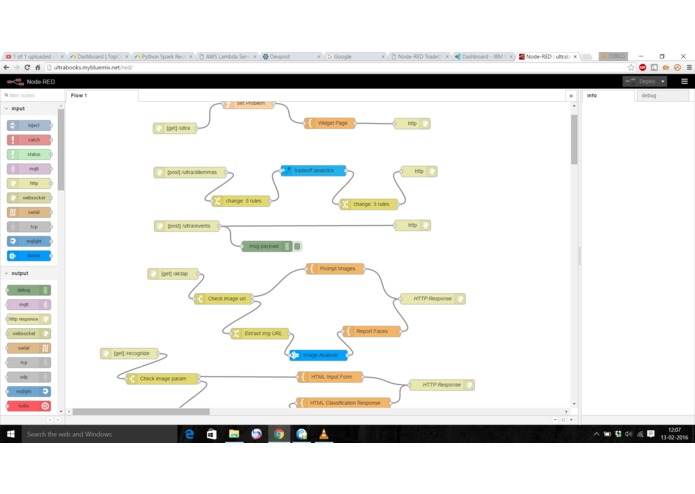Choose the websocket node in the input category

29,198
